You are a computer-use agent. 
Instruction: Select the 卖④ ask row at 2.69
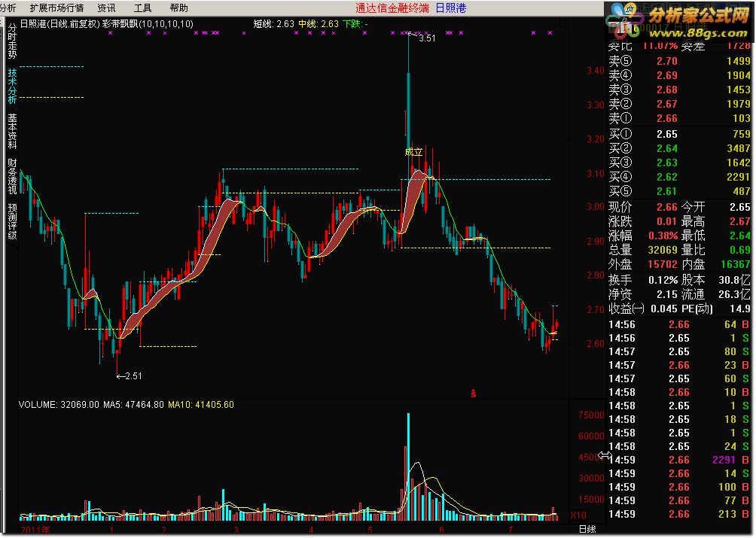(x=679, y=75)
